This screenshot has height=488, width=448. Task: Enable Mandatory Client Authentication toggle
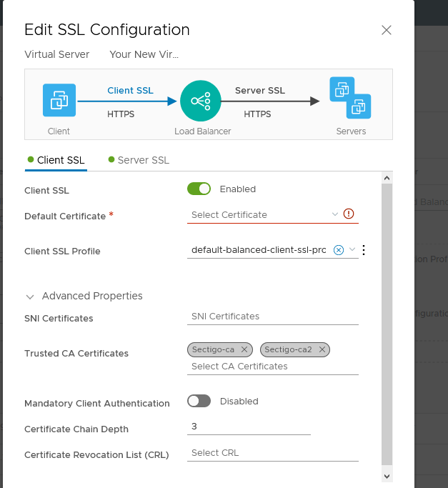click(x=199, y=401)
